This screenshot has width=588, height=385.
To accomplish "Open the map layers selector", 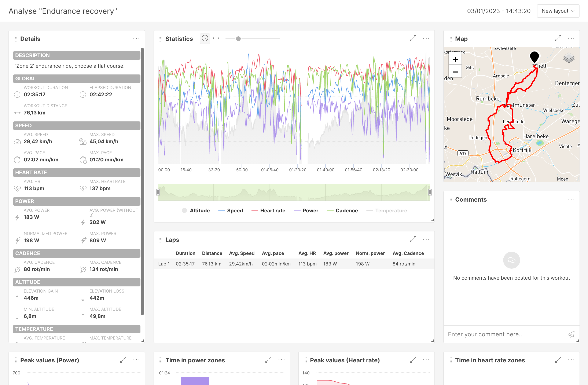I will 569,59.
